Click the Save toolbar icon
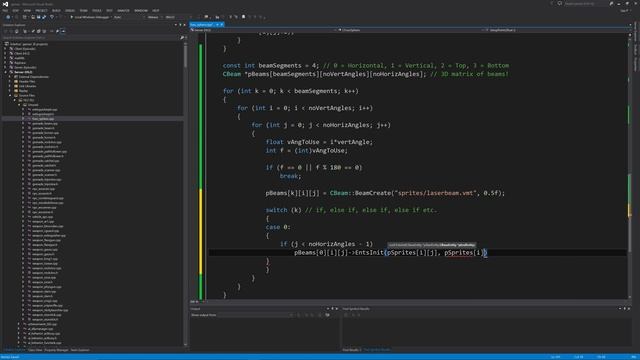Image resolution: width=640 pixels, height=360 pixels. point(38,17)
